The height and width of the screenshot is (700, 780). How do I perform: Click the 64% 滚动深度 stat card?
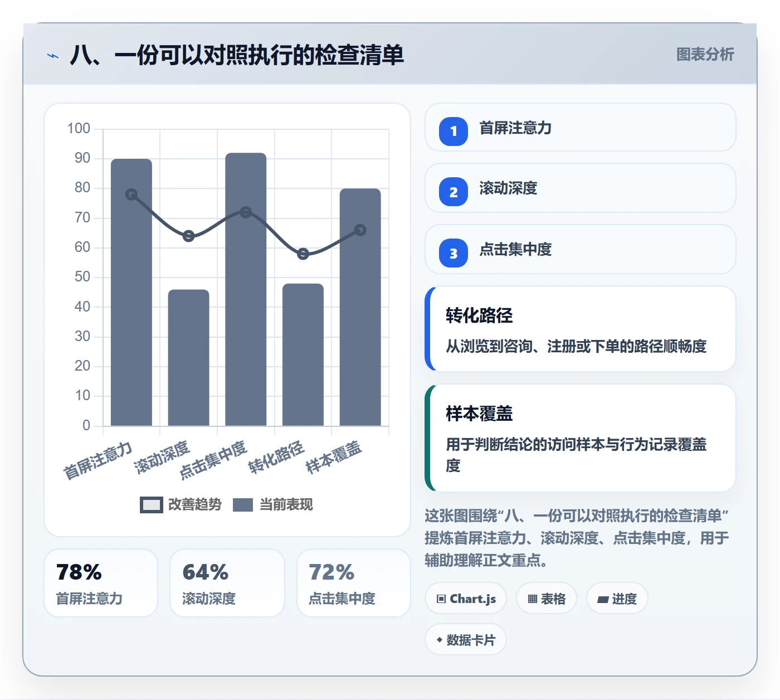[x=227, y=583]
